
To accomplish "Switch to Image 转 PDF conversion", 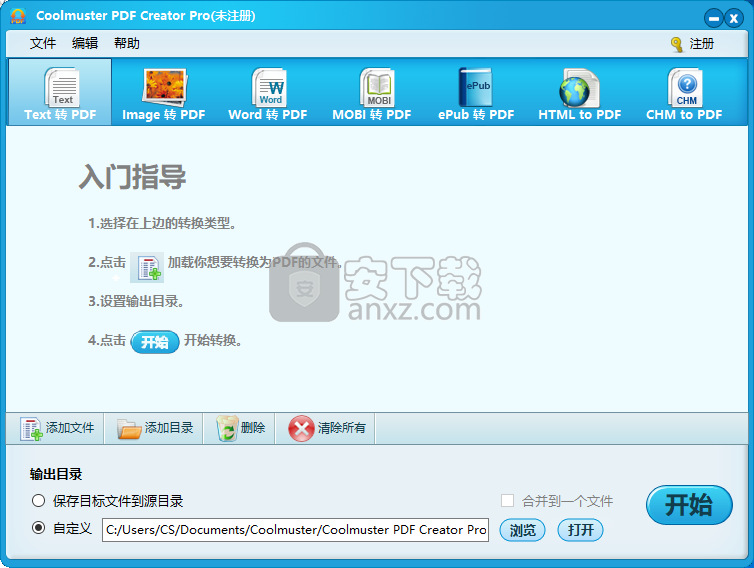I will pyautogui.click(x=164, y=94).
